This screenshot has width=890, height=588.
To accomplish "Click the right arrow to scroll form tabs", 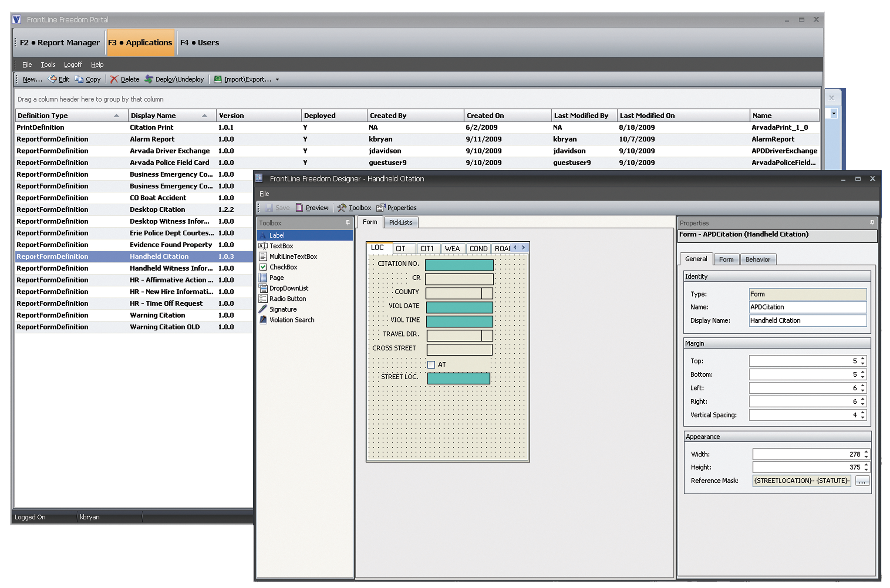I will pyautogui.click(x=524, y=248).
